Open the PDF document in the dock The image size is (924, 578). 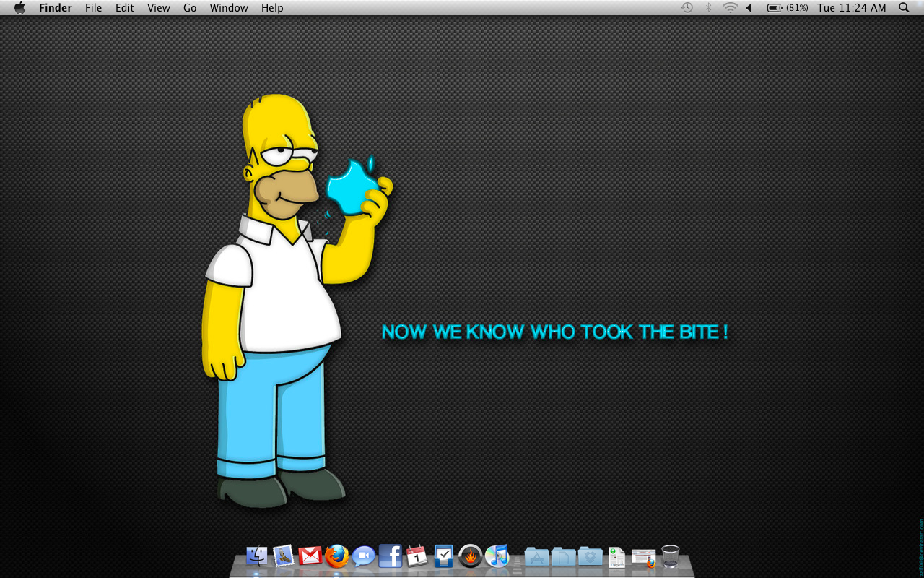616,557
